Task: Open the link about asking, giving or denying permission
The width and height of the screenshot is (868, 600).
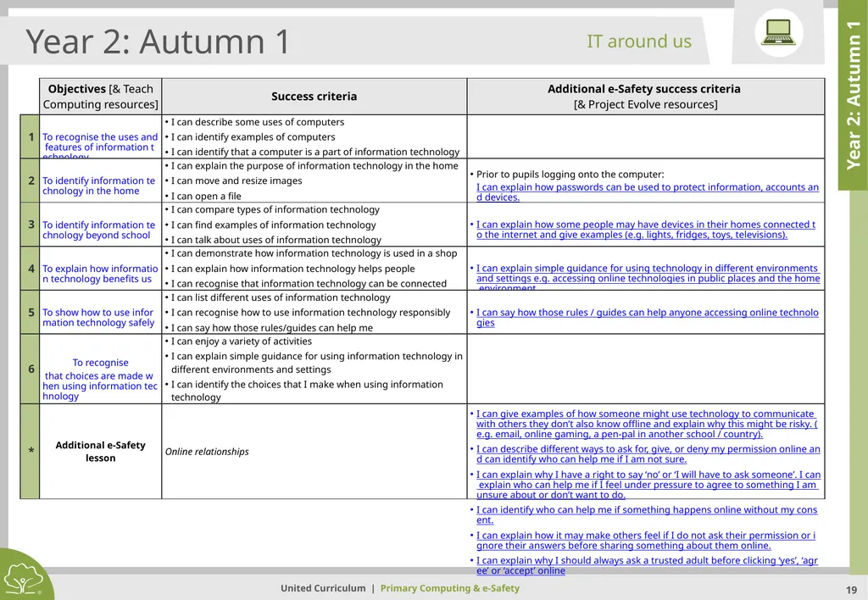Action: pos(648,454)
